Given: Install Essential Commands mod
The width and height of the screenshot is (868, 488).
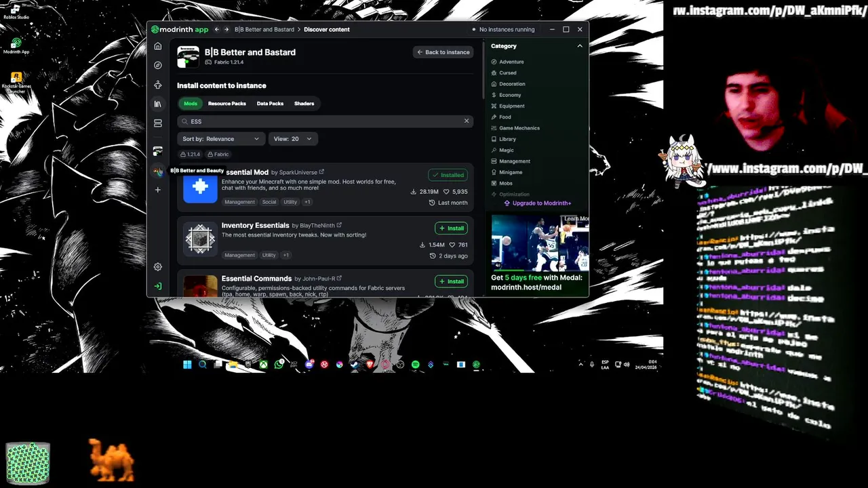Looking at the screenshot, I should point(451,281).
